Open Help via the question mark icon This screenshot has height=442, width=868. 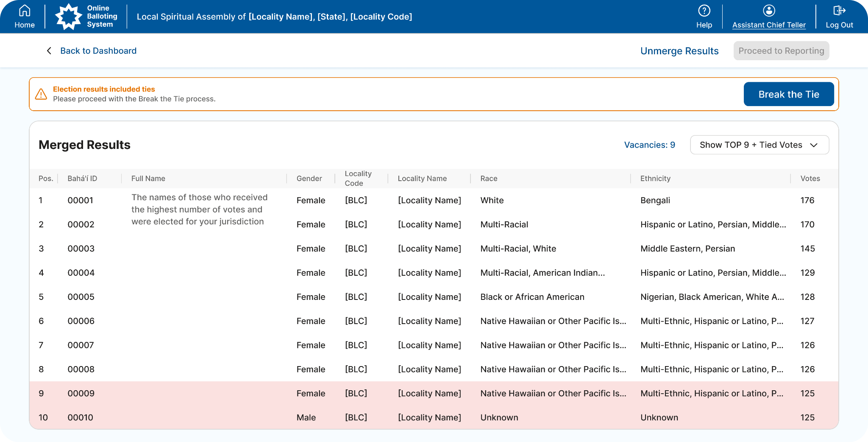(x=704, y=11)
